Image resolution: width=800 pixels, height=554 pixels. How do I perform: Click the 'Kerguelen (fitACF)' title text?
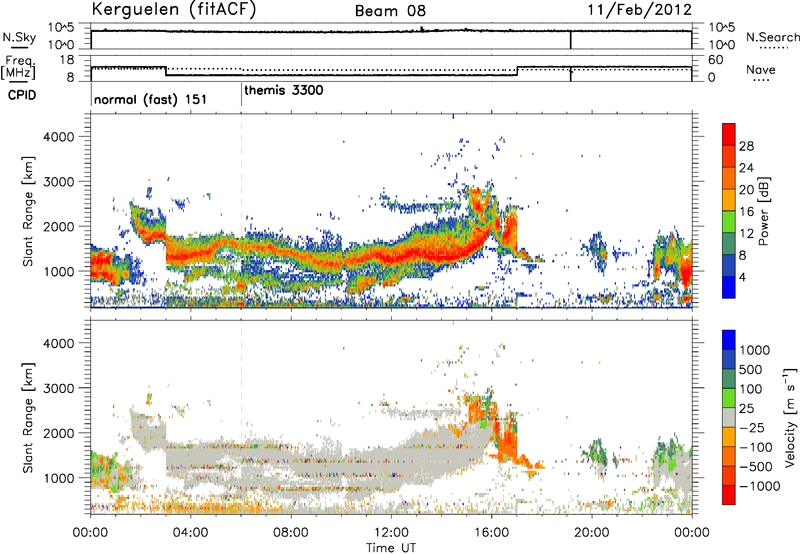pos(173,10)
